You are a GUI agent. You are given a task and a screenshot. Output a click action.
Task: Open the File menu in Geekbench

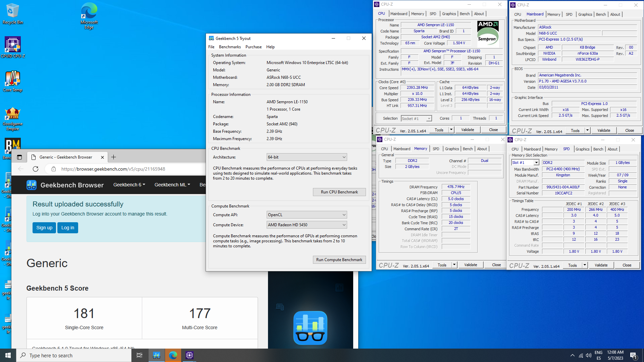pos(211,47)
